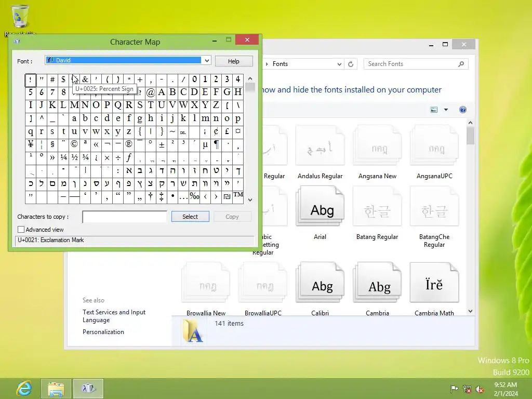This screenshot has height=399, width=532.
Task: Expand the Fonts address bar history dropdown
Action: click(339, 64)
